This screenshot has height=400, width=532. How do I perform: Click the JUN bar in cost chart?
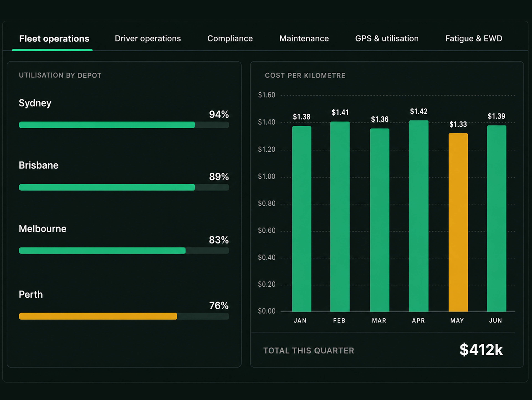tap(497, 219)
